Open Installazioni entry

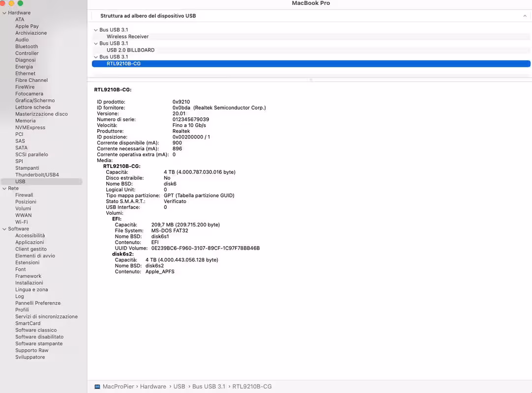tap(29, 283)
